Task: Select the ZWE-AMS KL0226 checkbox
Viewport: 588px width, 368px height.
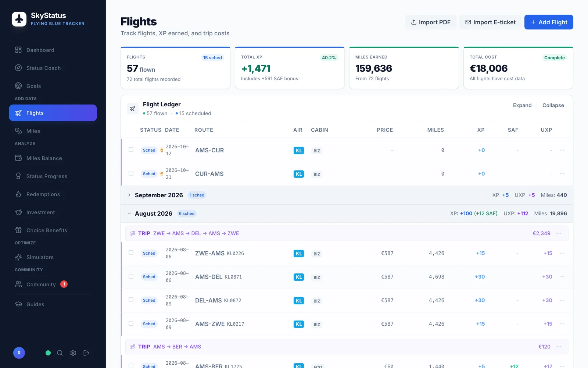Action: tap(131, 253)
